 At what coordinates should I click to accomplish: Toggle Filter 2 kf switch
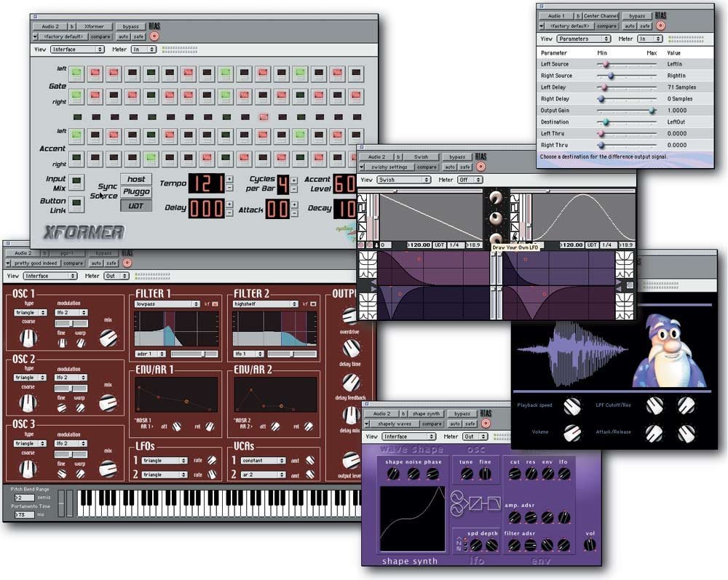313,304
